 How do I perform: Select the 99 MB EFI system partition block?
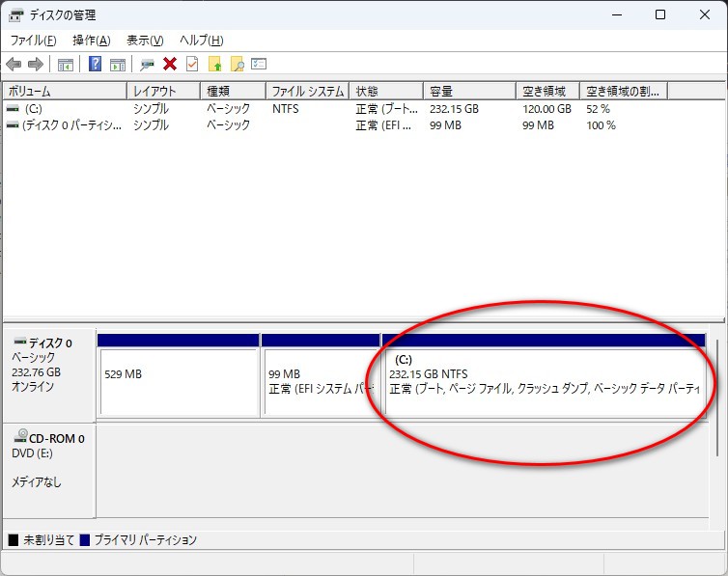click(321, 374)
